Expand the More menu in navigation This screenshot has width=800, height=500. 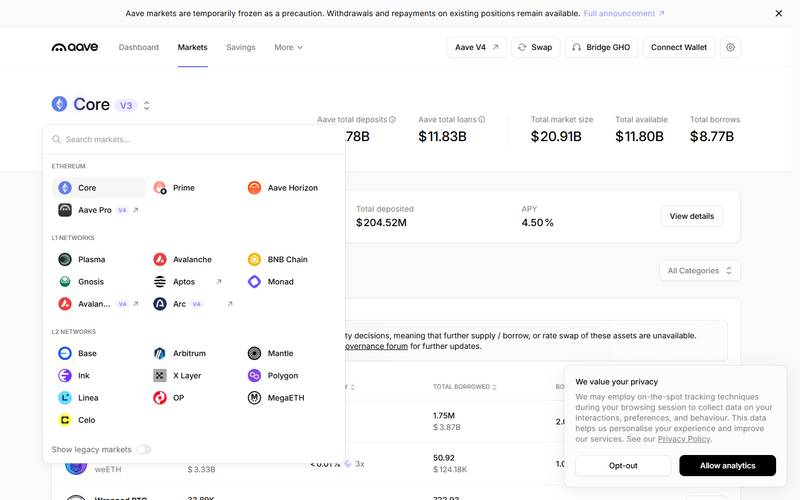click(x=288, y=47)
